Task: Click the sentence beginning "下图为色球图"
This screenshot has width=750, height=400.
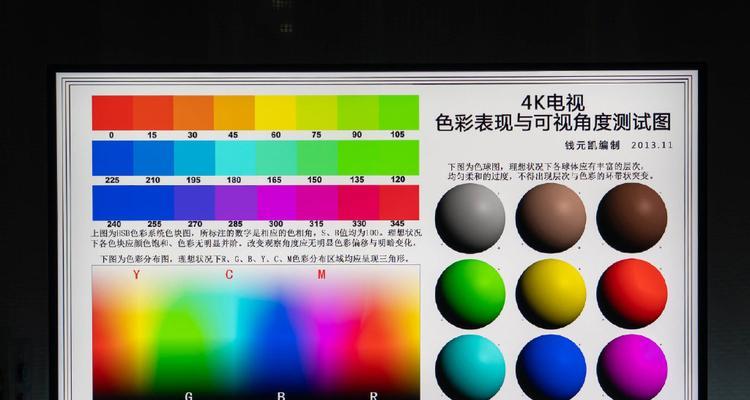Action: click(x=550, y=171)
